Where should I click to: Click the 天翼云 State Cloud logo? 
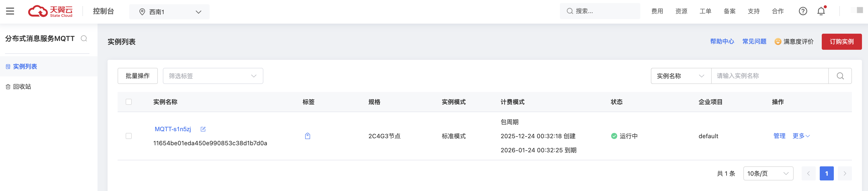tap(50, 11)
